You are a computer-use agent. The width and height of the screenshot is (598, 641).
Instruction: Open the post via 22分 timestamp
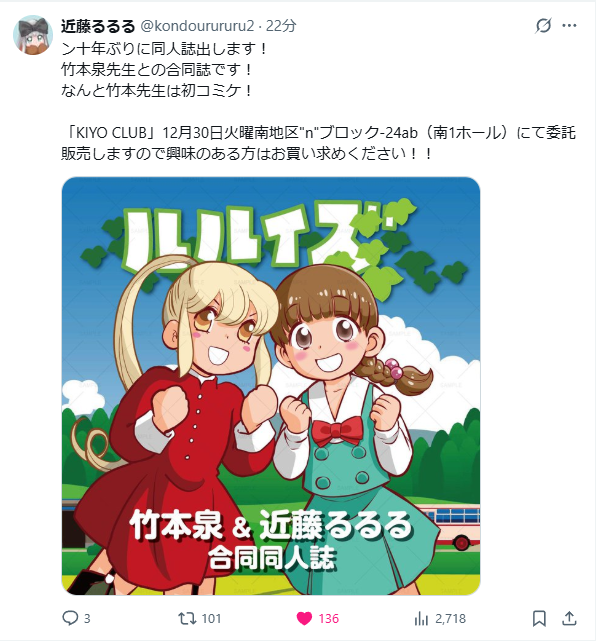(281, 26)
